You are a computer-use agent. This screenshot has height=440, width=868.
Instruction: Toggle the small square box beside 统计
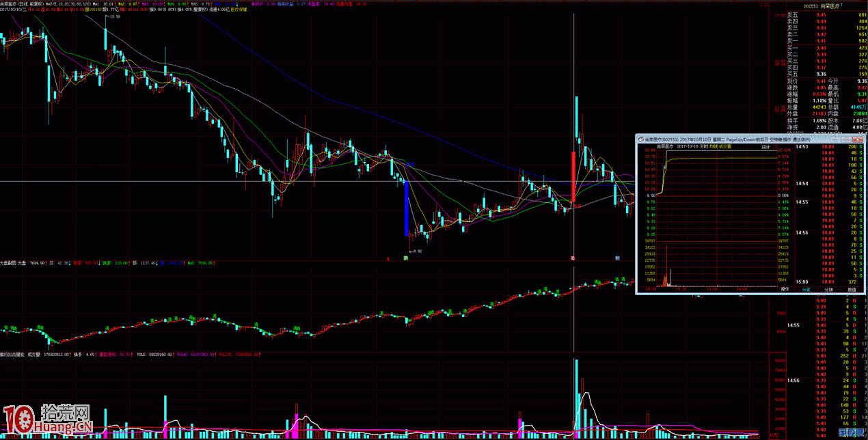(x=775, y=147)
